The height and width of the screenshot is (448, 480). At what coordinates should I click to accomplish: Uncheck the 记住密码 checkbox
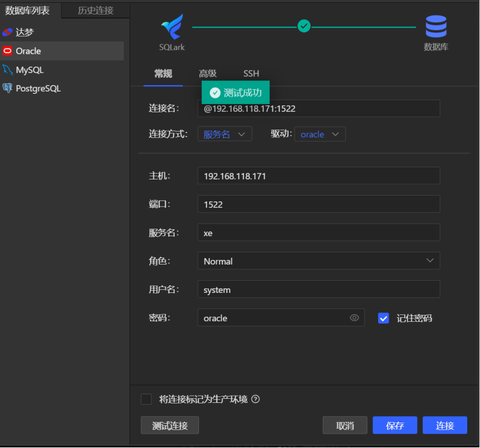[383, 318]
